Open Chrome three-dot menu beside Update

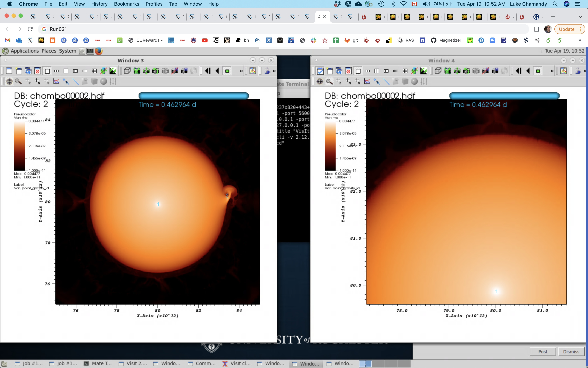coord(580,29)
